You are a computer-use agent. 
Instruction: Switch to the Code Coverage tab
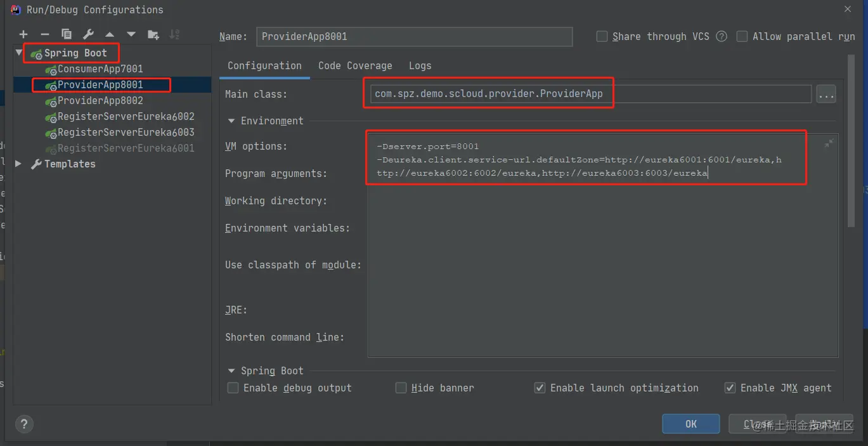tap(355, 66)
